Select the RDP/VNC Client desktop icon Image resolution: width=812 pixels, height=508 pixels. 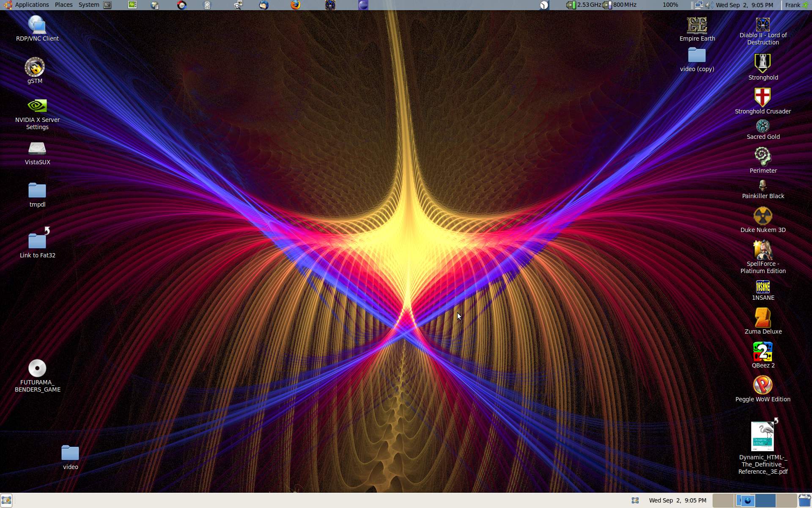click(x=37, y=28)
